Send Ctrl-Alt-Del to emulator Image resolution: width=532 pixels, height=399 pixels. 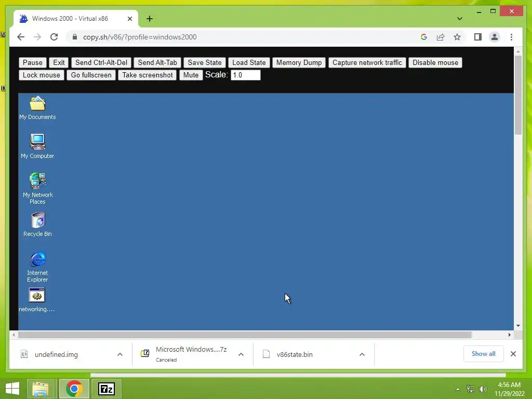(101, 62)
